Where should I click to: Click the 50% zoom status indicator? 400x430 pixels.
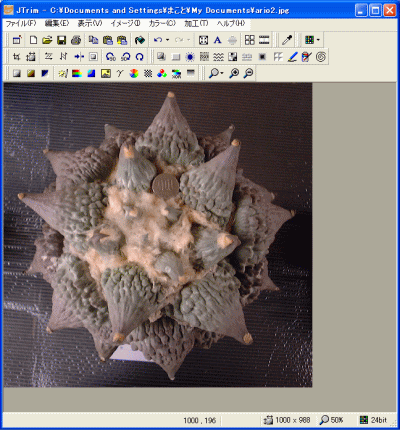pyautogui.click(x=332, y=420)
